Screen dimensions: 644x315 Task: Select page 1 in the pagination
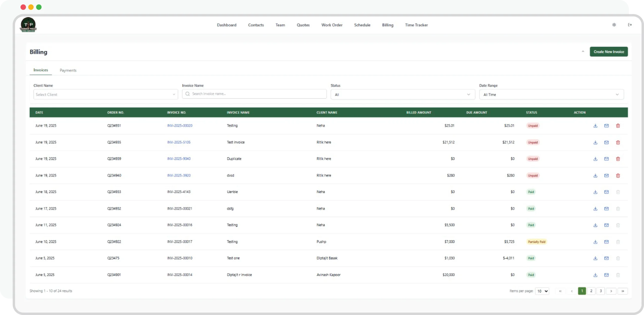coord(582,291)
